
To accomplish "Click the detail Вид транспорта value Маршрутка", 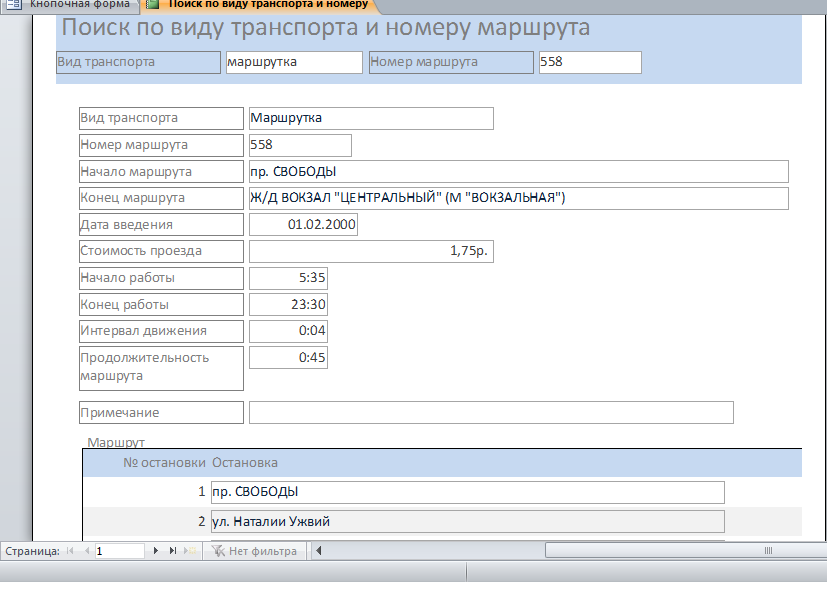I will pyautogui.click(x=371, y=118).
